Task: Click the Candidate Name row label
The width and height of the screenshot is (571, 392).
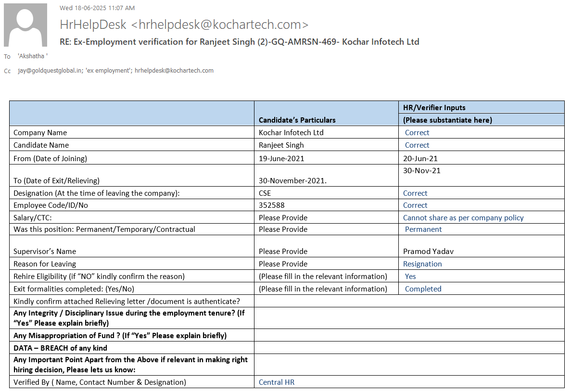Action: click(x=41, y=145)
